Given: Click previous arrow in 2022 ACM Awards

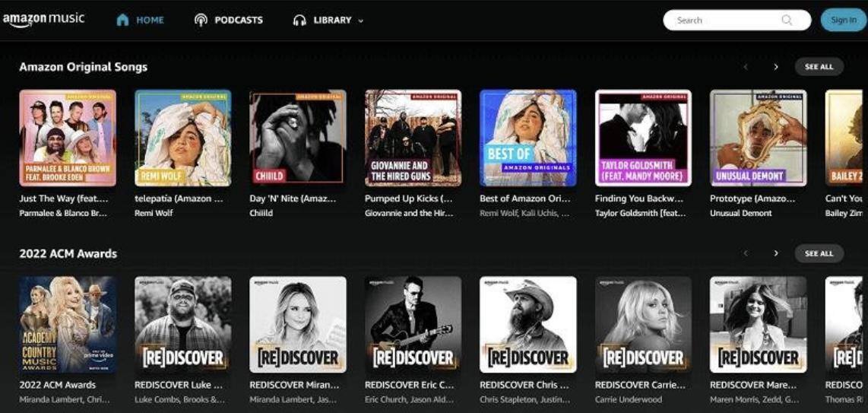Looking at the screenshot, I should tap(746, 253).
